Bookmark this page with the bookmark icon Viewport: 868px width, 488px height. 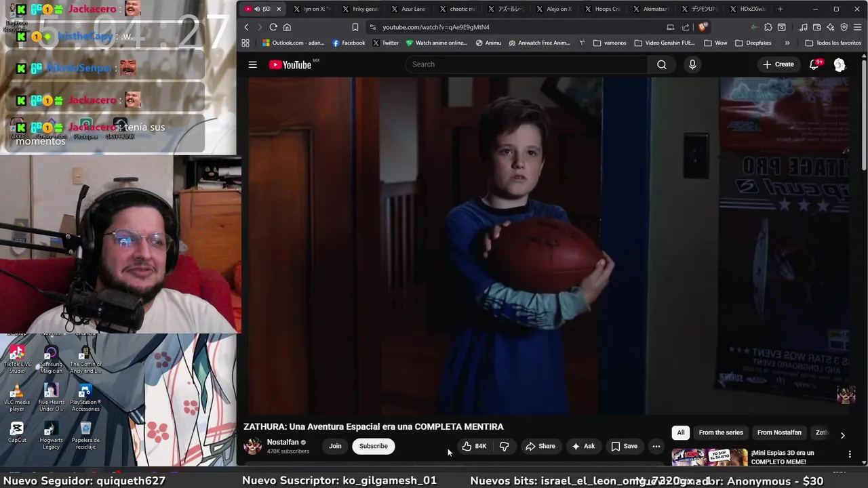pyautogui.click(x=355, y=27)
